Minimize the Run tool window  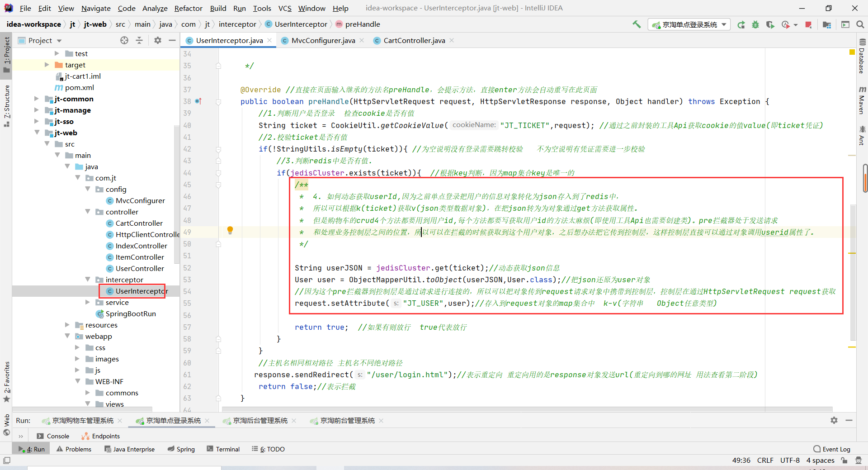click(x=849, y=420)
